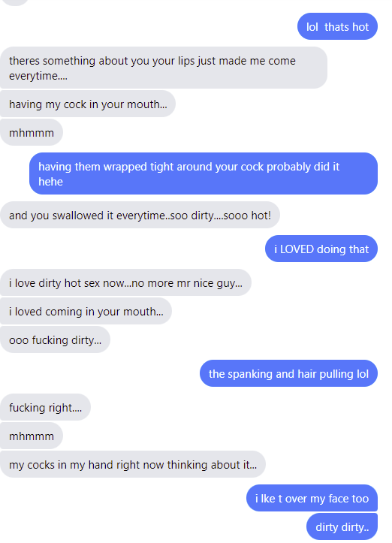
Task: Click the word 'LOVED' in the blue reply
Action: pyautogui.click(x=297, y=249)
